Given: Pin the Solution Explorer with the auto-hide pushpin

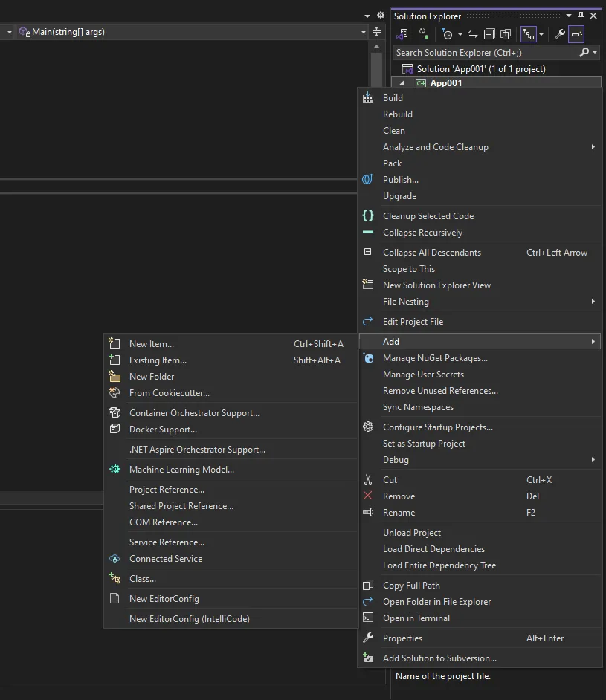Looking at the screenshot, I should click(x=581, y=16).
